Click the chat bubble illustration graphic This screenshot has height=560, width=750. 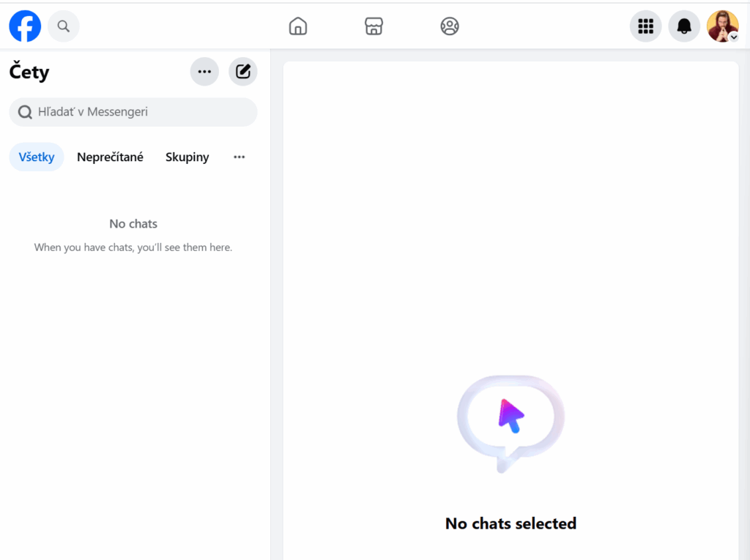pos(510,423)
